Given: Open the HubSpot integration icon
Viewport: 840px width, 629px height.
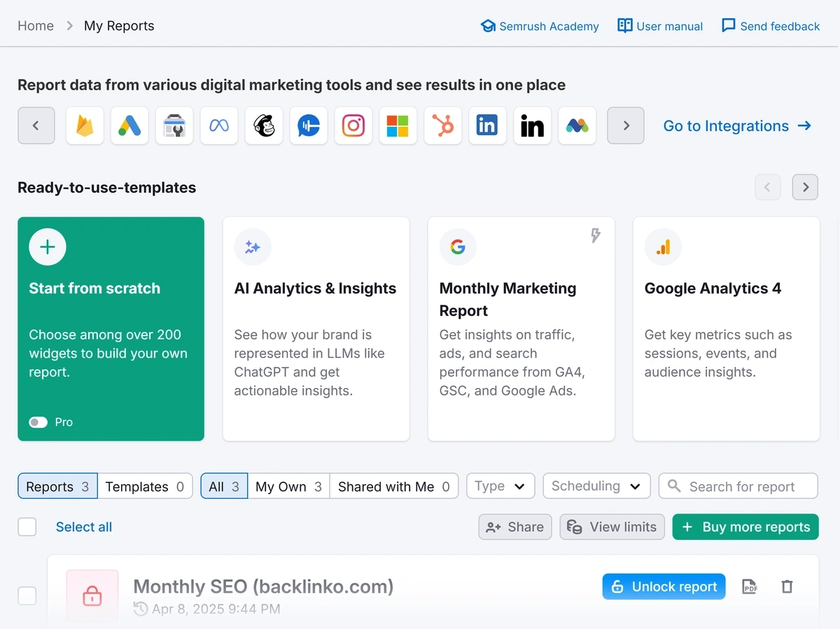Looking at the screenshot, I should coord(443,126).
